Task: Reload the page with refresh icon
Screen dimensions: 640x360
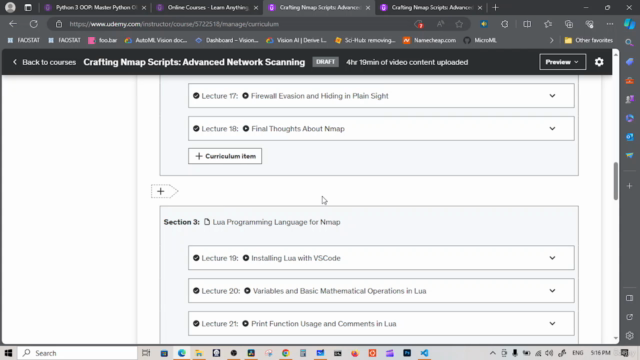Action: tap(33, 24)
